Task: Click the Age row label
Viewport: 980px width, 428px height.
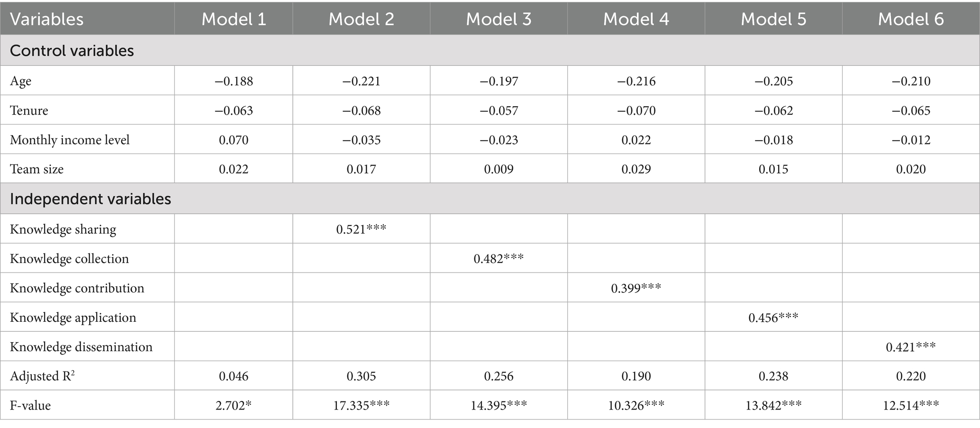Action: tap(20, 81)
